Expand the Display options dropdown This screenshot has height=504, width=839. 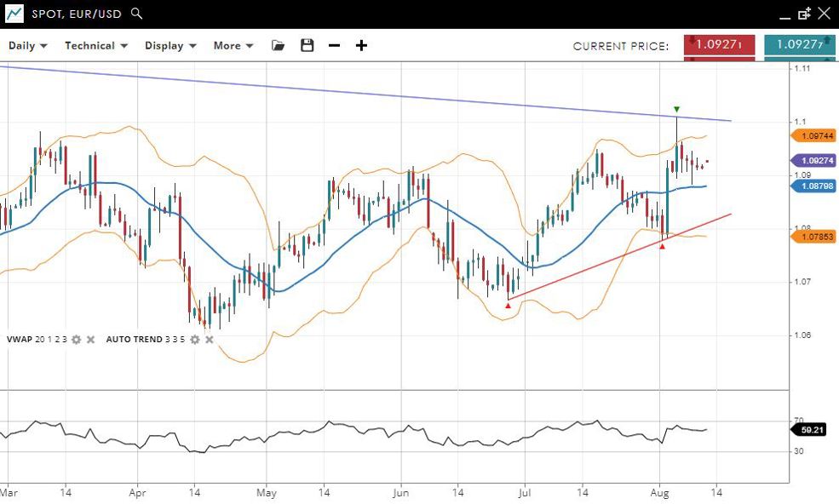point(170,46)
